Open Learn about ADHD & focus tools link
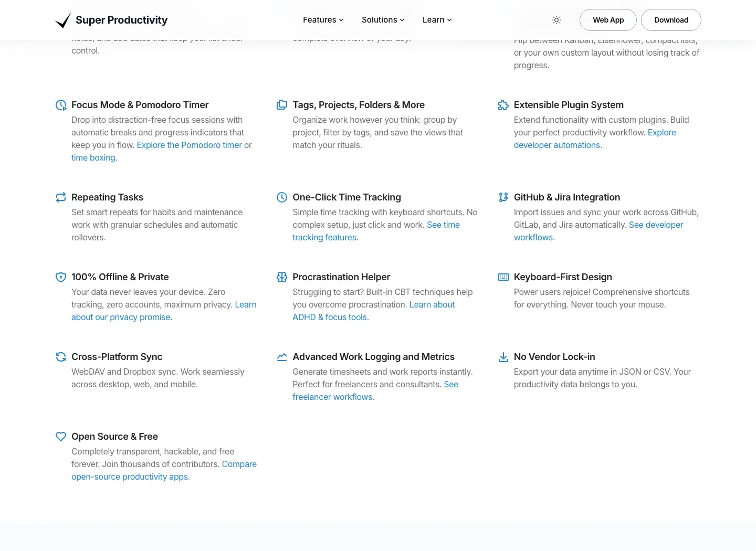This screenshot has width=756, height=551. pyautogui.click(x=330, y=317)
